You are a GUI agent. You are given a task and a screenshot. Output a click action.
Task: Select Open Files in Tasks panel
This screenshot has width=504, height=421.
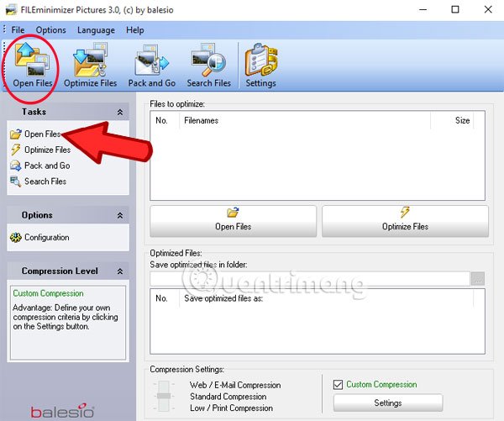pos(35,134)
